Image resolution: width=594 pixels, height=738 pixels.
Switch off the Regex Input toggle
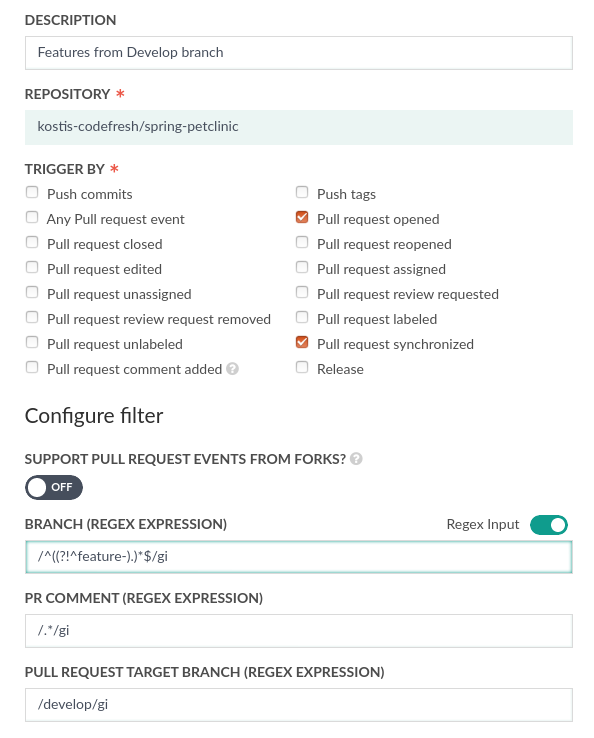[549, 525]
